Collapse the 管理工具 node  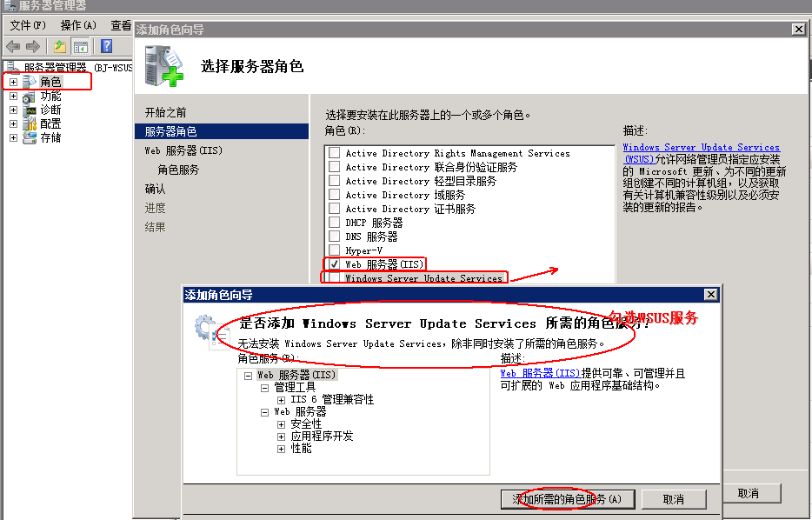[264, 388]
